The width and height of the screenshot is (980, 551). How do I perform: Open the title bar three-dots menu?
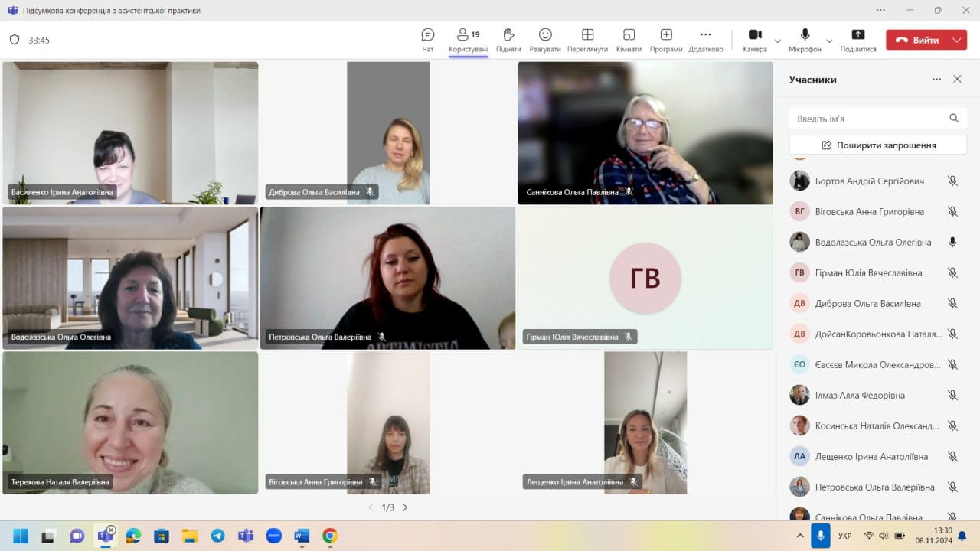880,10
